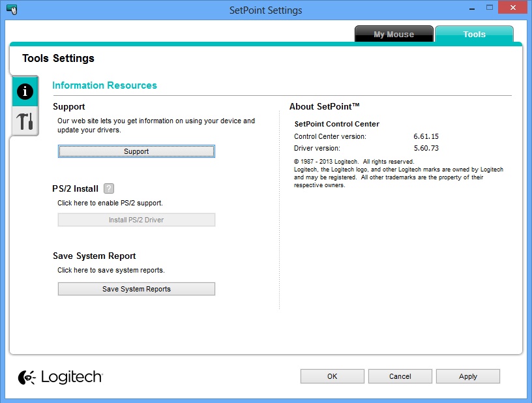This screenshot has width=532, height=403.
Task: Click the PS/2 Install help question mark
Action: tap(109, 188)
